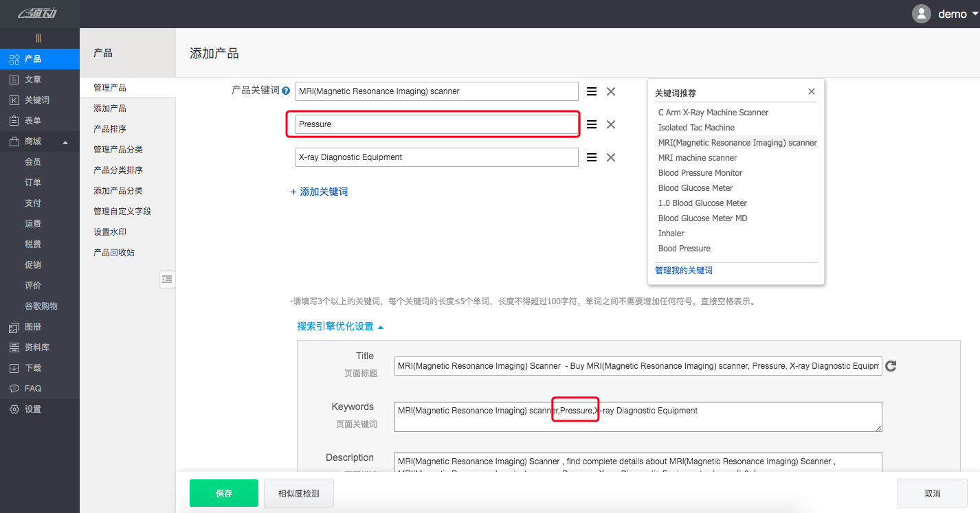
Task: Remove the X-ray Diagnostic Equipment keyword
Action: [x=610, y=157]
